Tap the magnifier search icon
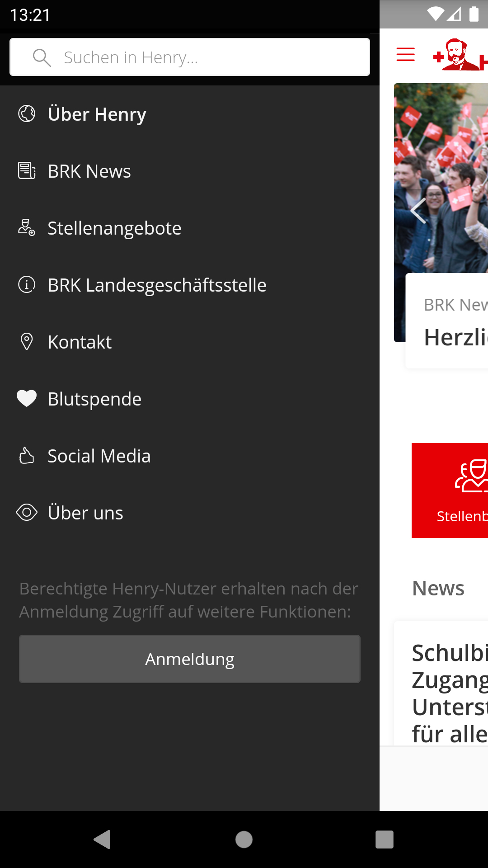The width and height of the screenshot is (488, 868). [42, 57]
